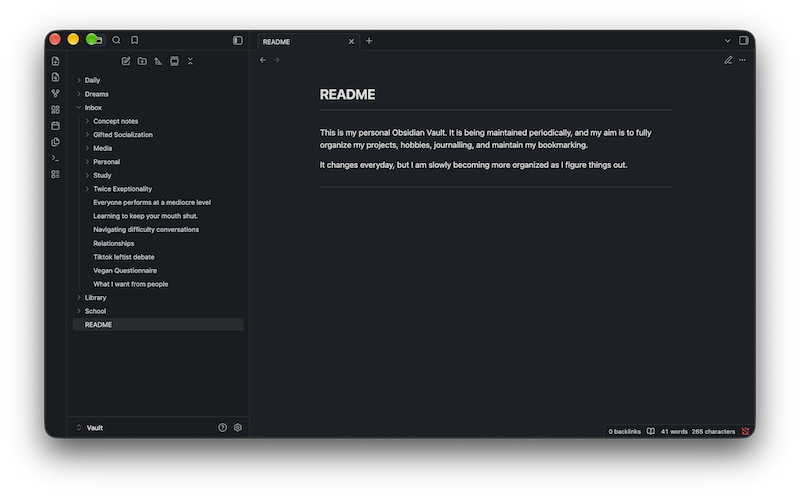The height and width of the screenshot is (497, 800).
Task: Open the tab list dropdown chevron
Action: [728, 41]
